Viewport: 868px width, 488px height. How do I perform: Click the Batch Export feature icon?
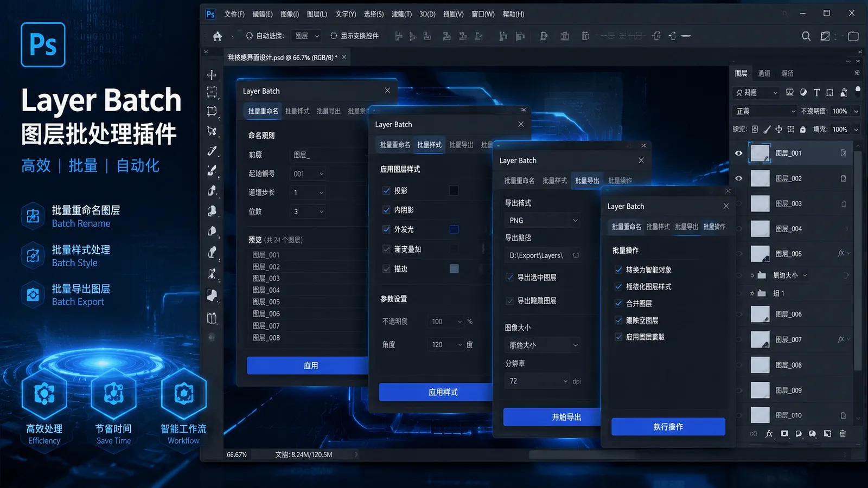pyautogui.click(x=33, y=294)
